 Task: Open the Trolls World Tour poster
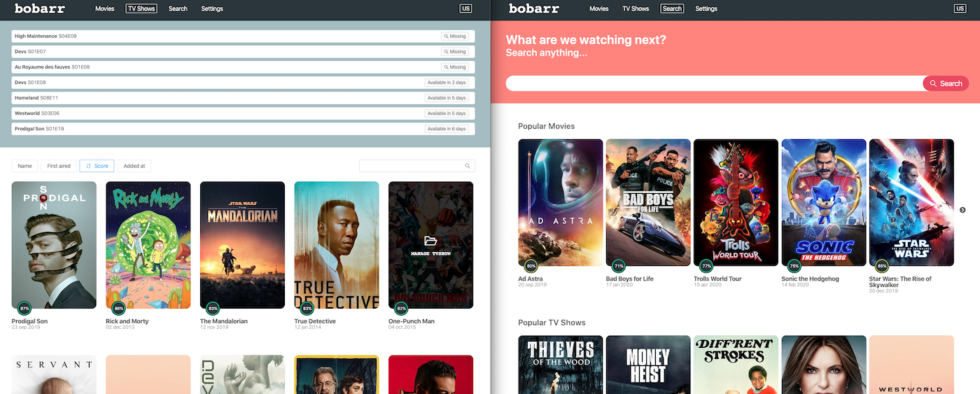coord(736,202)
